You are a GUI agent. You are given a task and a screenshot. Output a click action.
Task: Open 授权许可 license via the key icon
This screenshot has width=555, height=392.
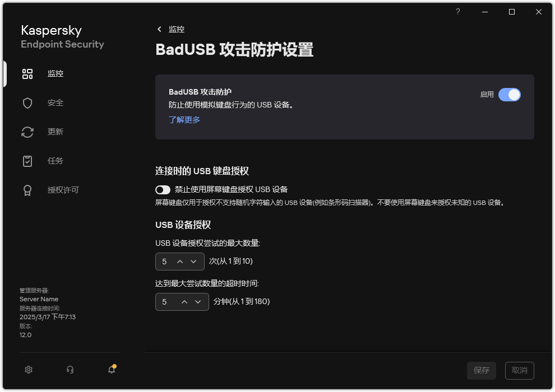[62, 190]
